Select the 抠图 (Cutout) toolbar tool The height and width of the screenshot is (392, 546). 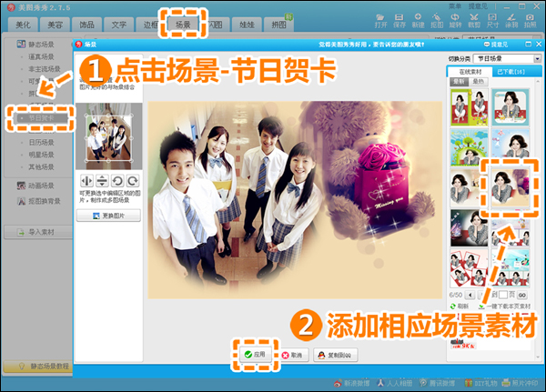point(437,21)
